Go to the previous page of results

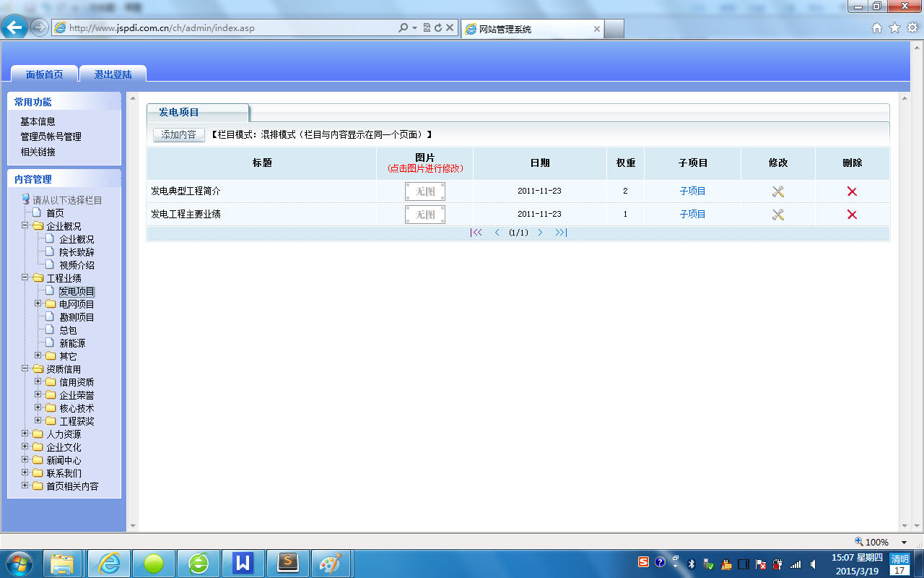click(497, 233)
